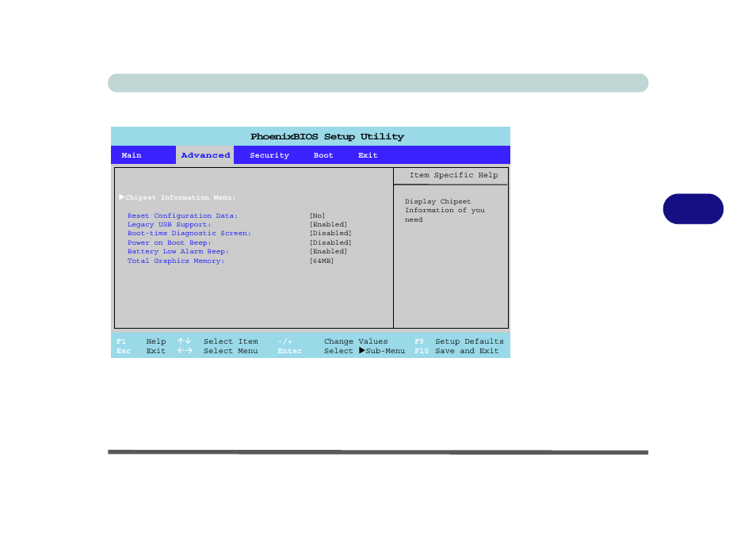Go to the Boot tab
The height and width of the screenshot is (533, 756).
pyautogui.click(x=323, y=155)
